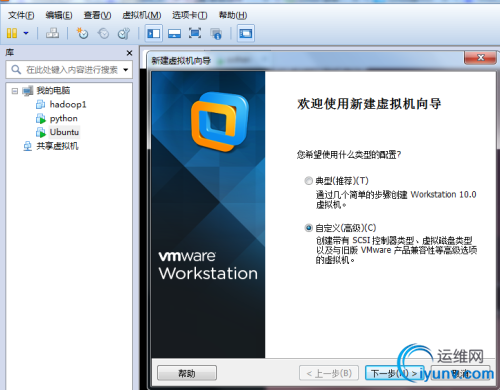This screenshot has width=500, height=390.
Task: Select the python virtual machine
Action: coord(64,119)
